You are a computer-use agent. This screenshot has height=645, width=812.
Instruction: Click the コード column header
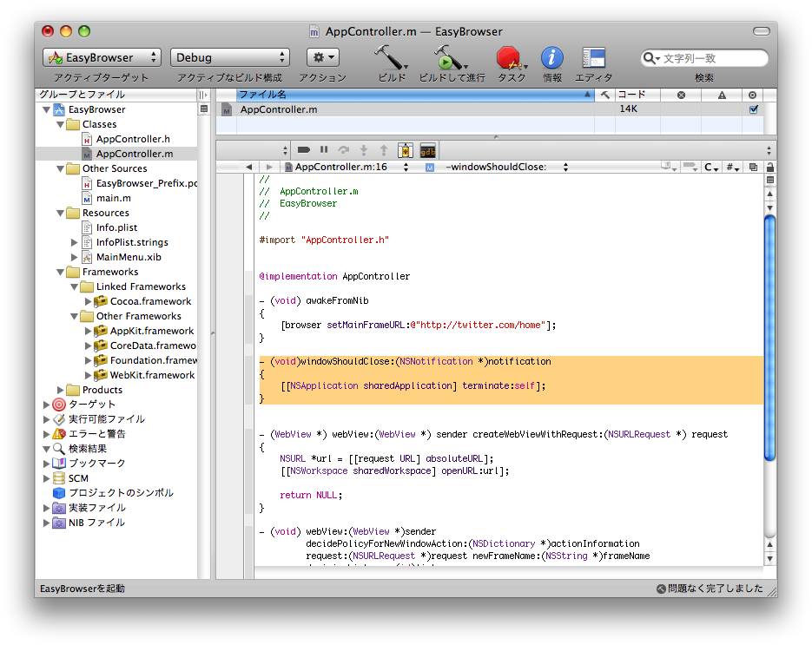637,95
